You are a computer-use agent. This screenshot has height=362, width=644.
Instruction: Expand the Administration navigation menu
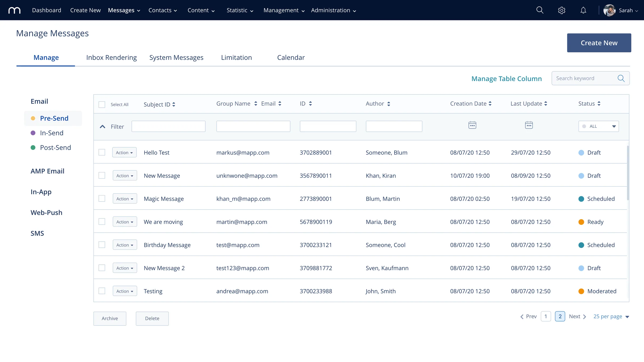(x=334, y=10)
